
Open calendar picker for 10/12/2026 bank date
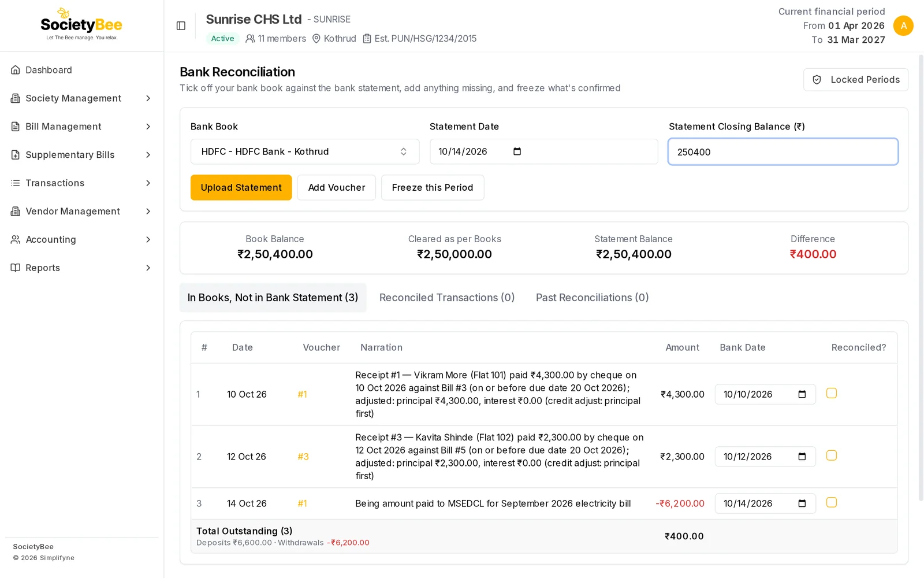[802, 457]
